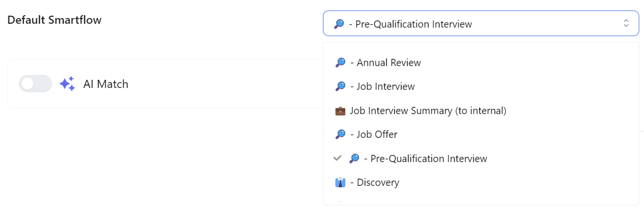Click the AI Match label
This screenshot has width=644, height=211.
(106, 84)
